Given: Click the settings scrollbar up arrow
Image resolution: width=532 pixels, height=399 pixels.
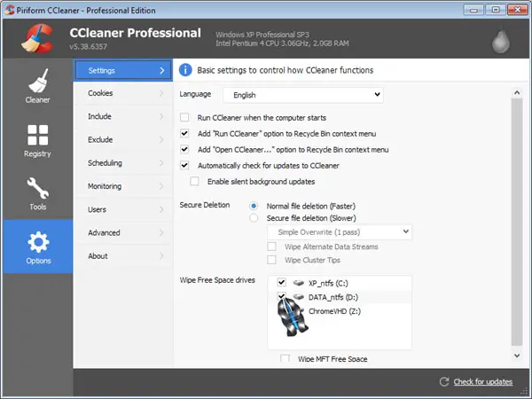Looking at the screenshot, I should coord(517,92).
